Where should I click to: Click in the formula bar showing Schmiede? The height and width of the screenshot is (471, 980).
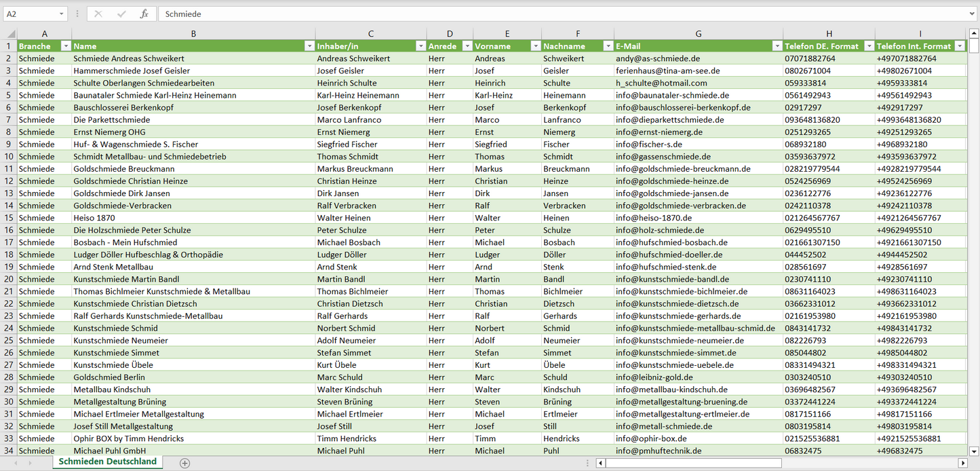(x=543, y=14)
